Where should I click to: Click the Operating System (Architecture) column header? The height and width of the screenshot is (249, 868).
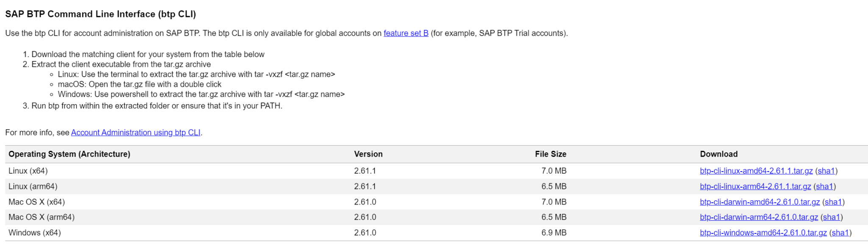(x=70, y=155)
